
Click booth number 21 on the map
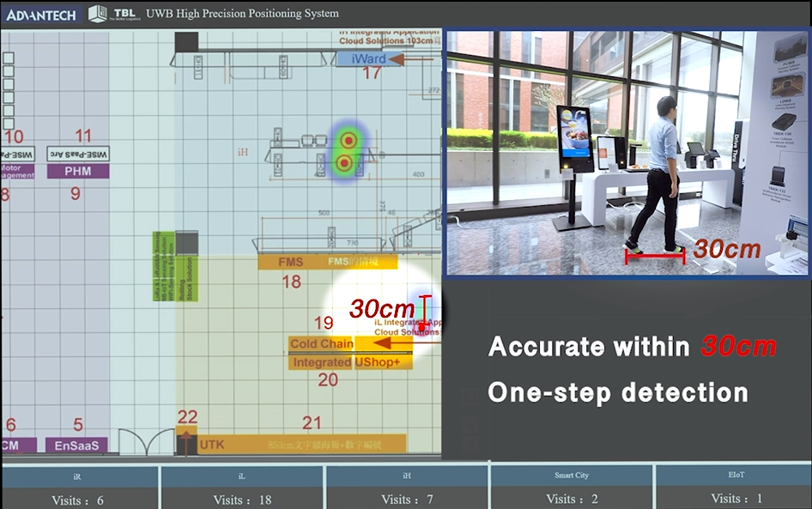coord(312,423)
